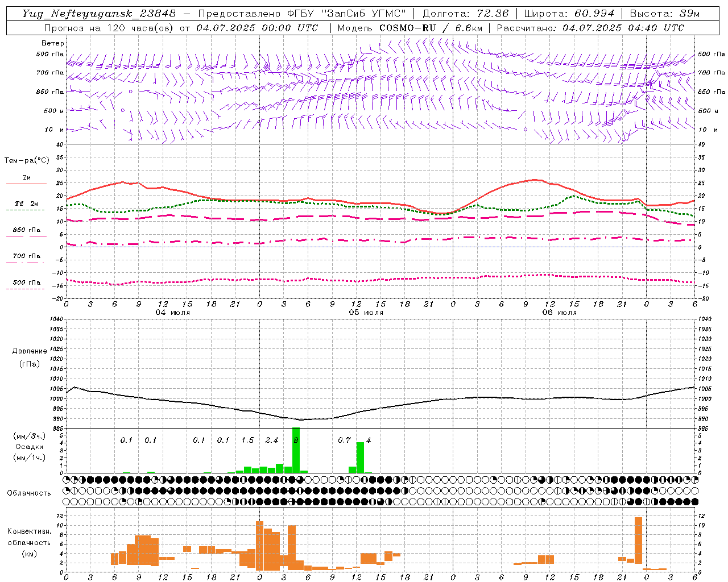Click the '(мм/1ч.)' precipitation unit label
This screenshot has height=582, width=728.
coord(30,458)
